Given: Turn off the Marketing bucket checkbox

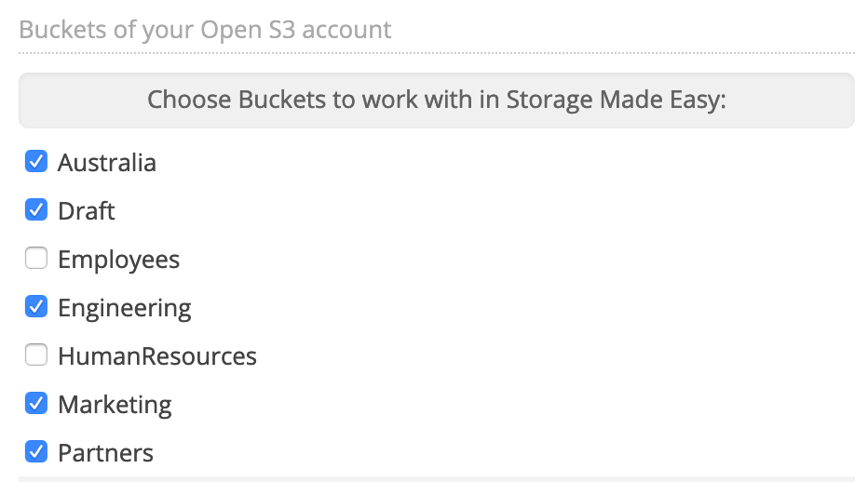Looking at the screenshot, I should pos(36,404).
